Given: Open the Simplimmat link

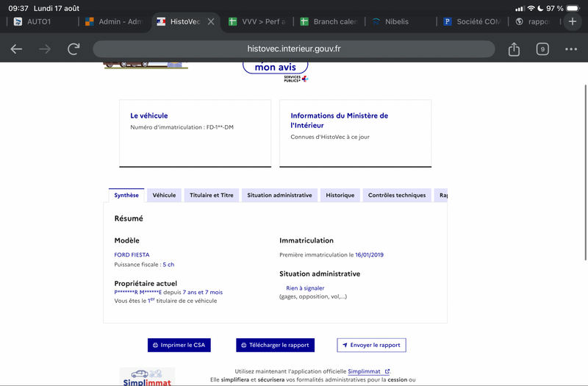Looking at the screenshot, I should [x=369, y=371].
